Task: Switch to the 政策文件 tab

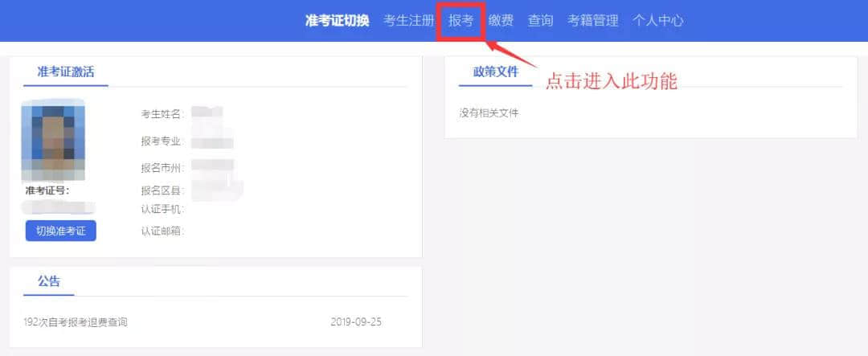Action: click(x=495, y=72)
